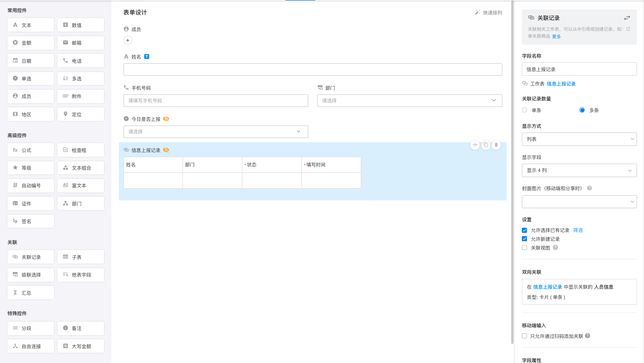The height and width of the screenshot is (363, 644).
Task: Add the 子表 control from 关联 section
Action: [81, 257]
